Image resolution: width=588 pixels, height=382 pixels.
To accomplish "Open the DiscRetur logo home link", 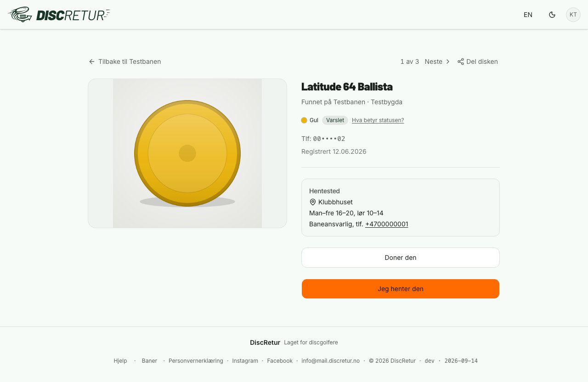I will pos(59,15).
